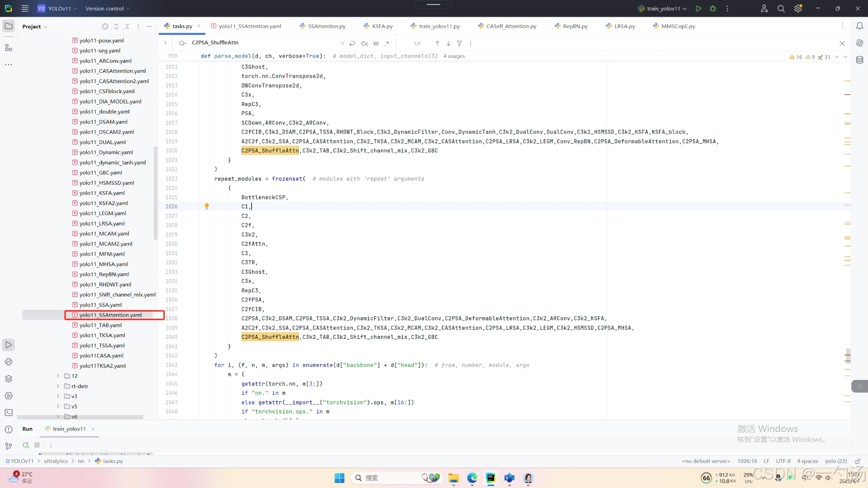The height and width of the screenshot is (488, 868).
Task: Open the Version control dropdown
Action: click(108, 9)
